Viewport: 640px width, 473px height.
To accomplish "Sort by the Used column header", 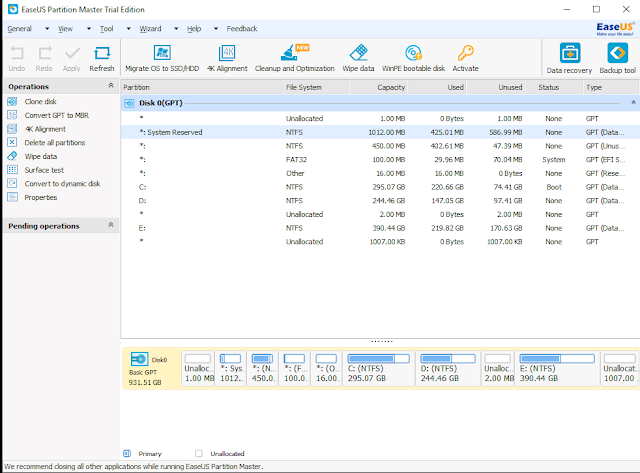I will coord(437,87).
